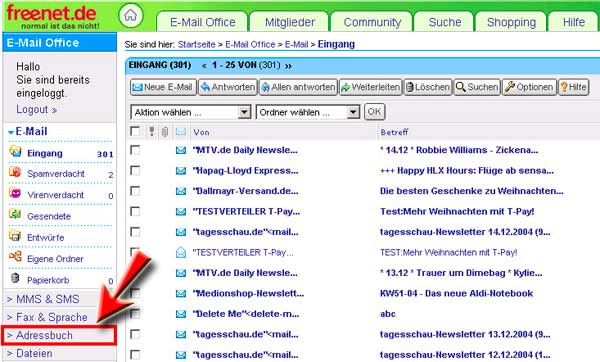Click the Weiterleiten forward button
This screenshot has width=600, height=362.
pyautogui.click(x=370, y=87)
